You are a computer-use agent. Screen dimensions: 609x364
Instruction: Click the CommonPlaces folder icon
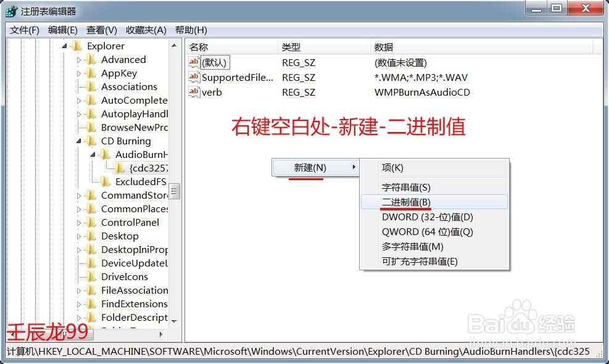click(x=91, y=209)
